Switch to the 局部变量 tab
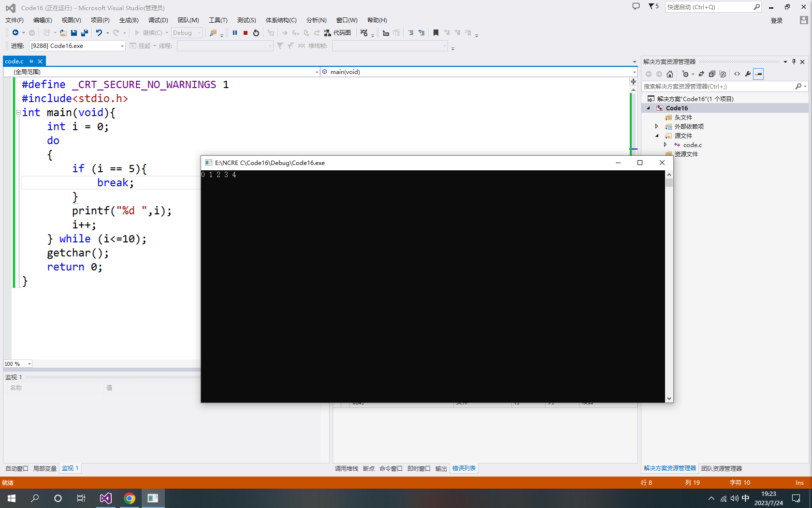812x508 pixels. tap(45, 468)
